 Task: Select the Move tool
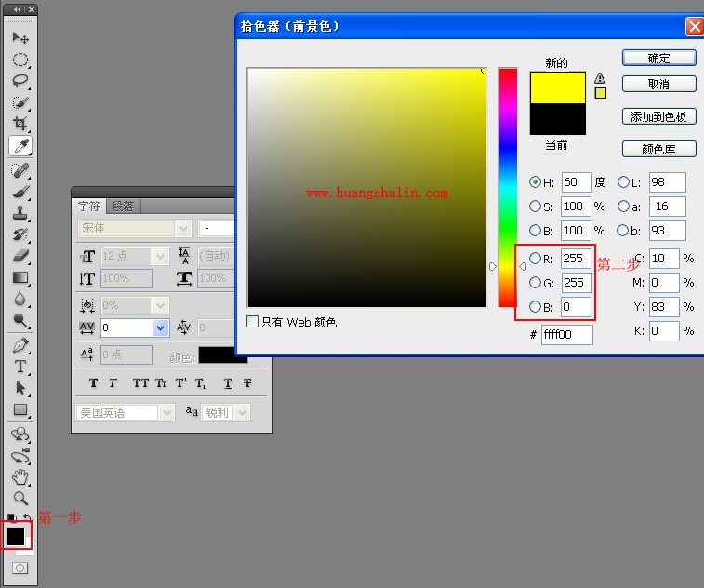(20, 38)
